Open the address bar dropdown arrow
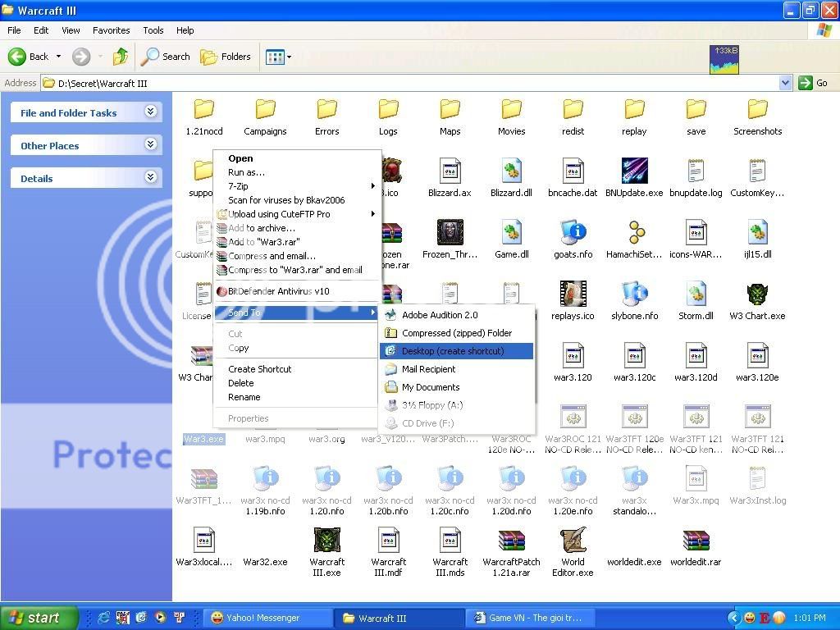Screen dimensions: 840x630 coord(785,83)
